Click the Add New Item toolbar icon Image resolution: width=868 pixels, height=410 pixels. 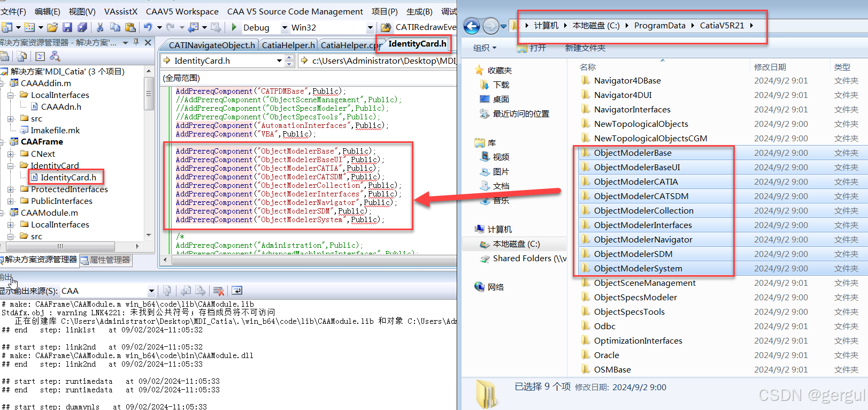(29, 27)
